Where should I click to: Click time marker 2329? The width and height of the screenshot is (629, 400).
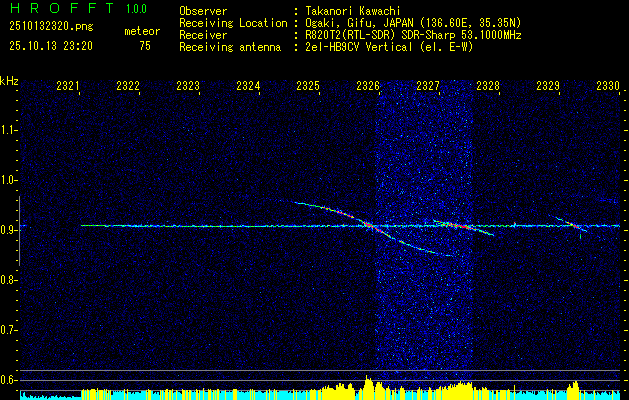point(548,86)
